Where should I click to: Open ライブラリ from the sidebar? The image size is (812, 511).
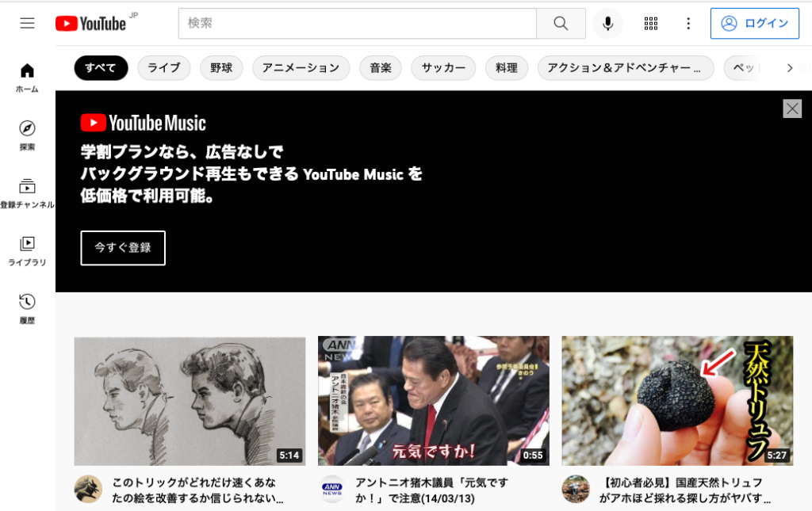click(x=27, y=246)
